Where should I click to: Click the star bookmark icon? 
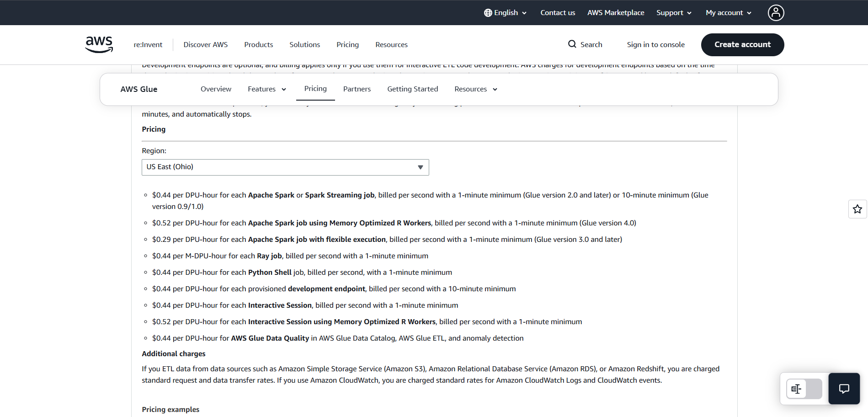pos(857,209)
